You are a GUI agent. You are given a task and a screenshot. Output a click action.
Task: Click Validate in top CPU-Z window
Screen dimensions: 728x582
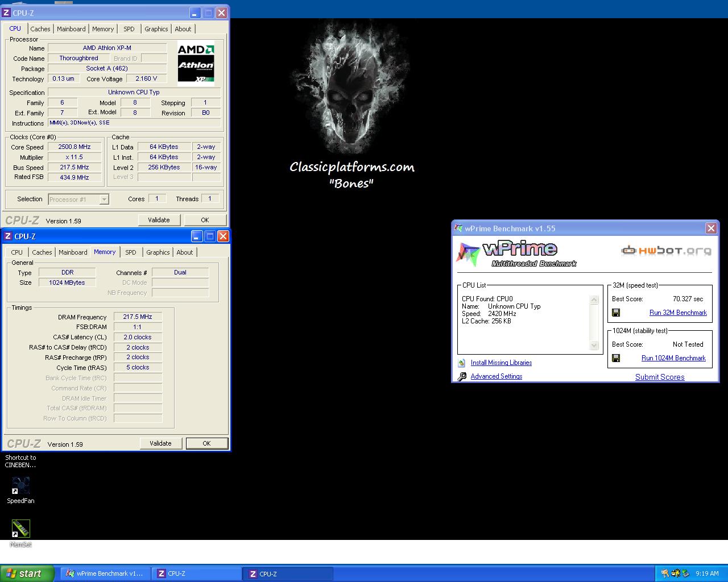click(x=159, y=220)
